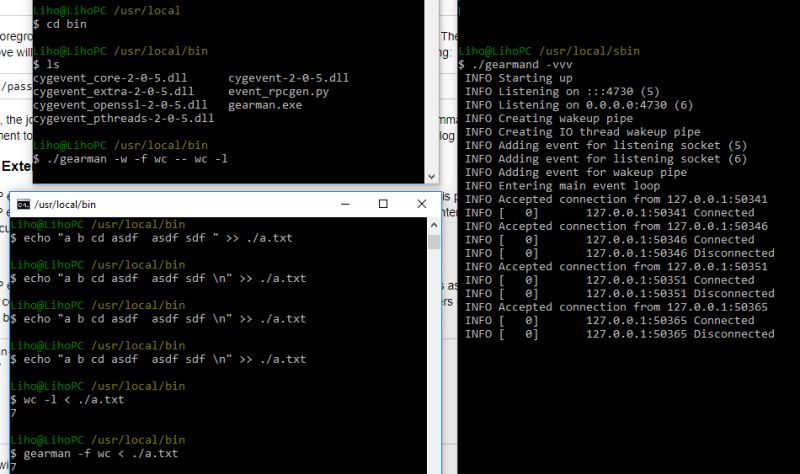Click file name cygevent_core-2-0-5.dll

coord(110,78)
